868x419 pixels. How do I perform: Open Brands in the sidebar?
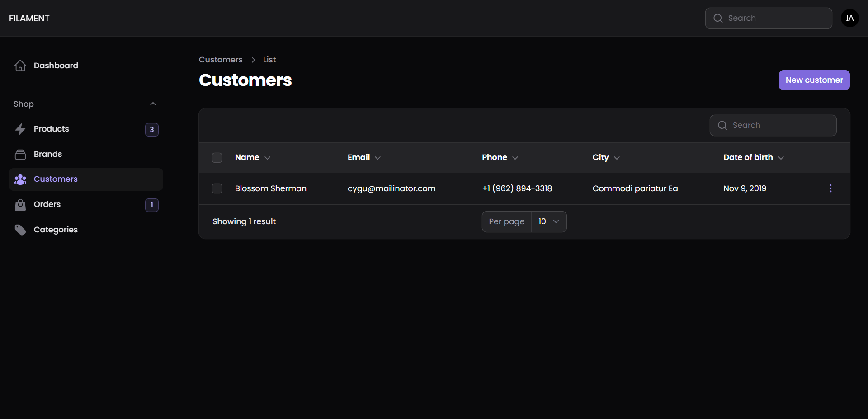(x=86, y=155)
